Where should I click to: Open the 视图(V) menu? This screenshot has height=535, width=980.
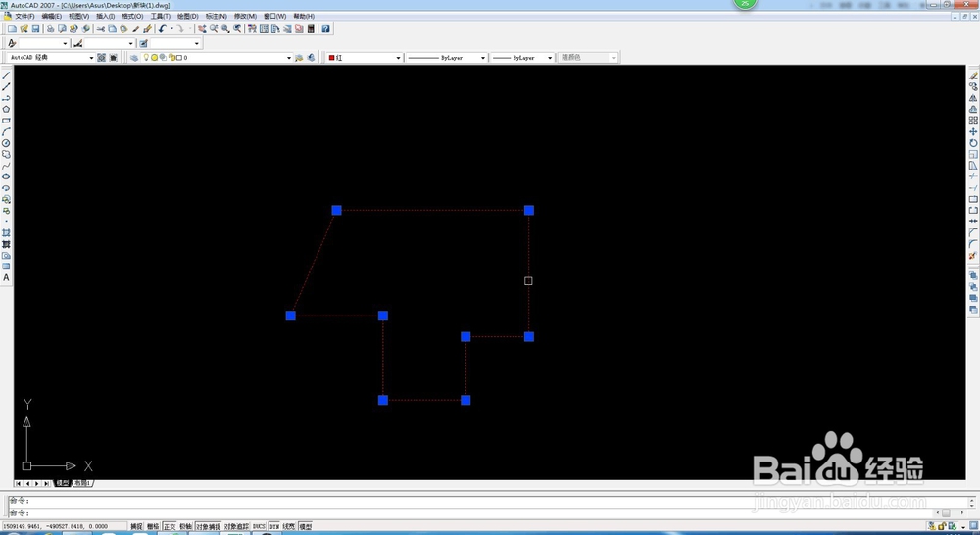[78, 17]
